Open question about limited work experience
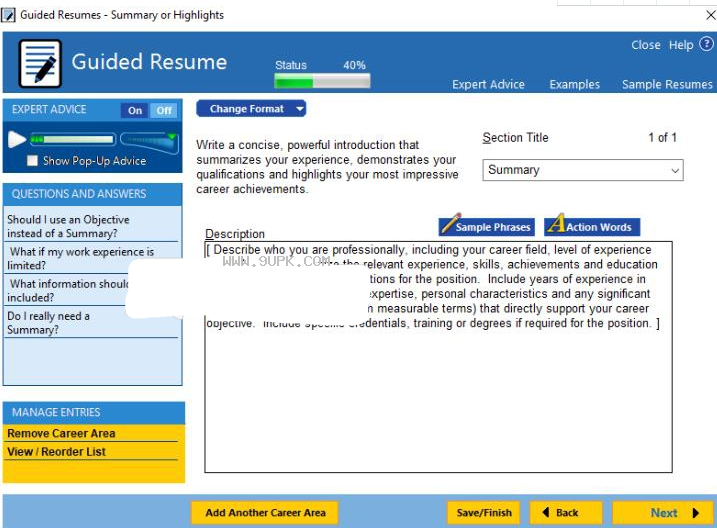Screen dimensions: 717x528 coord(91,258)
